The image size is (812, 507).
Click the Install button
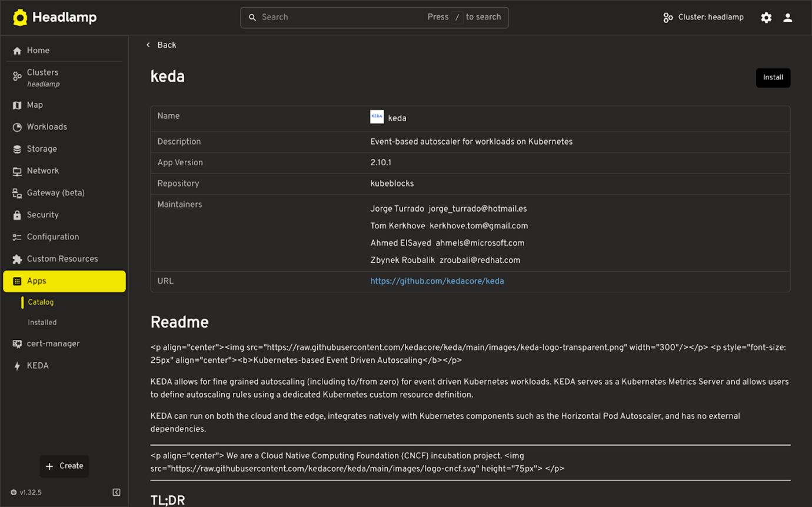pos(773,78)
